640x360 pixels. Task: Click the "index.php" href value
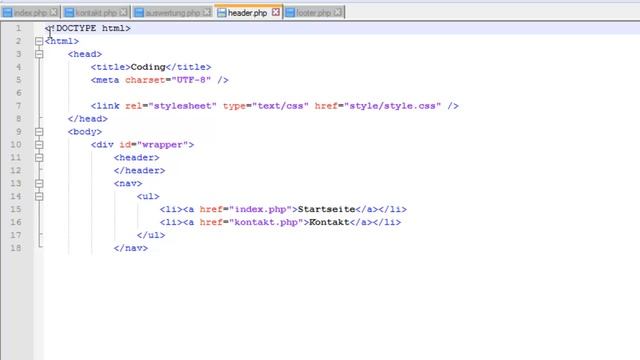coord(260,209)
